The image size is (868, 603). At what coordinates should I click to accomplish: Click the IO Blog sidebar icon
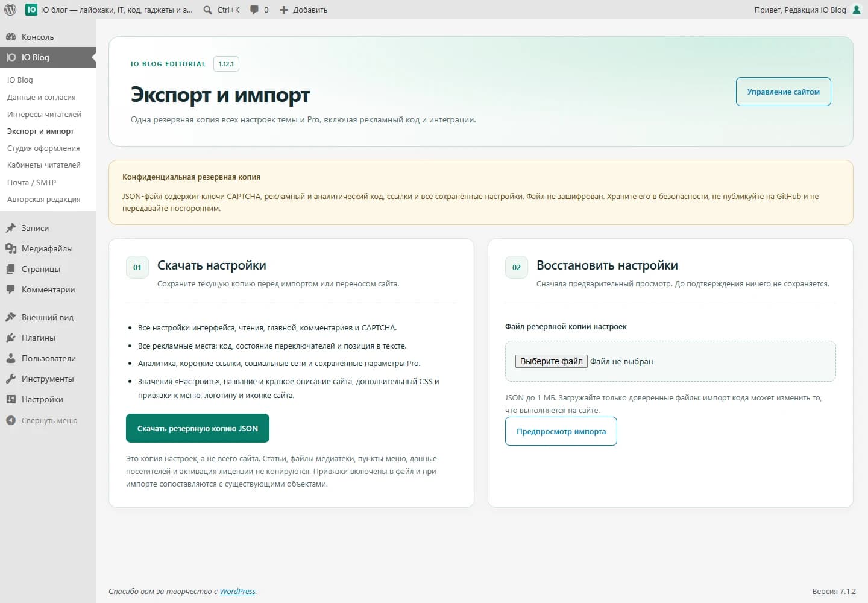click(x=11, y=57)
